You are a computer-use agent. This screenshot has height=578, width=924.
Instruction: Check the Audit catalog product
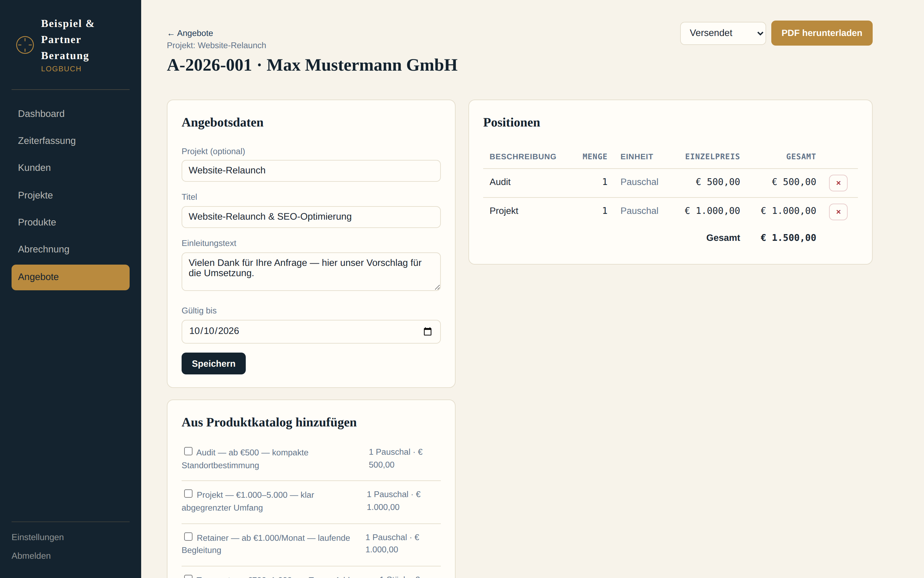(x=188, y=451)
